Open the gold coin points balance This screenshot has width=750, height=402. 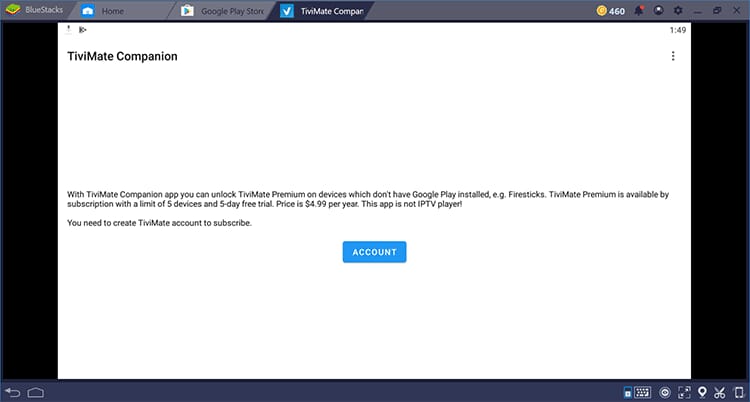[610, 11]
